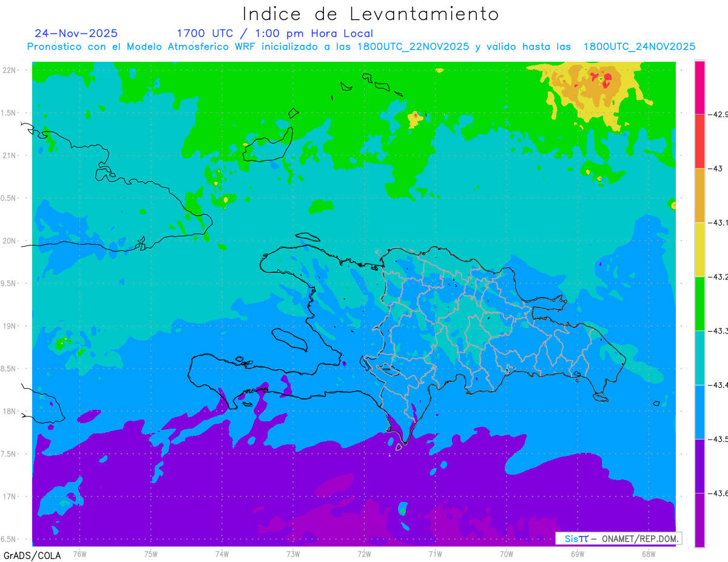Click the red swatch in the color legend

coord(699,141)
